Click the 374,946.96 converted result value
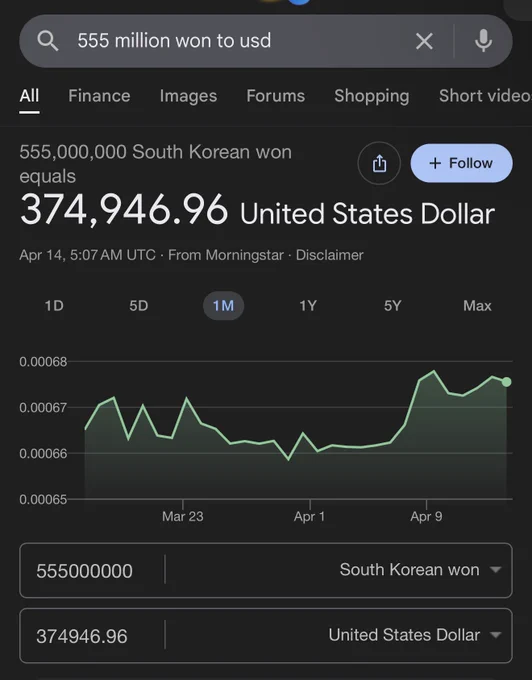Screen dimensions: 532x680 [124, 210]
